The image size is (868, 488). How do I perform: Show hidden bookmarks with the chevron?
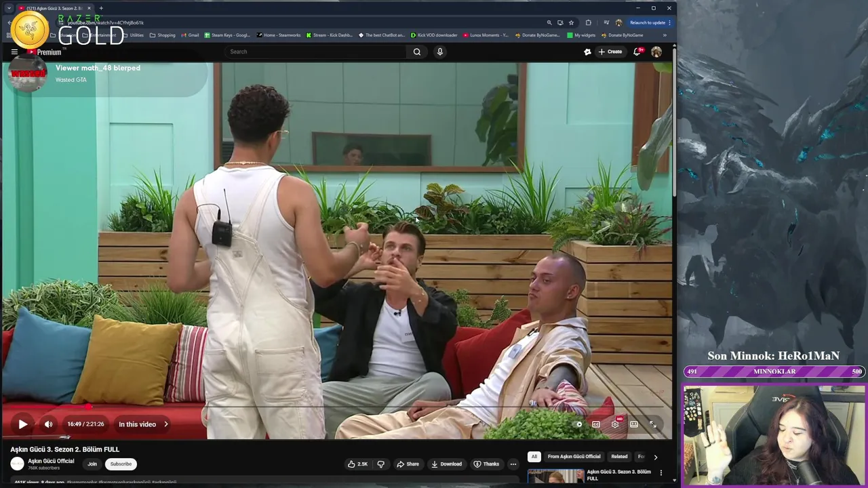click(x=665, y=35)
